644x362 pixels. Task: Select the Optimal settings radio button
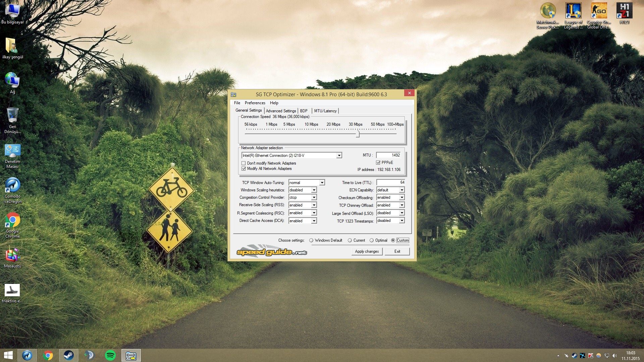(372, 240)
